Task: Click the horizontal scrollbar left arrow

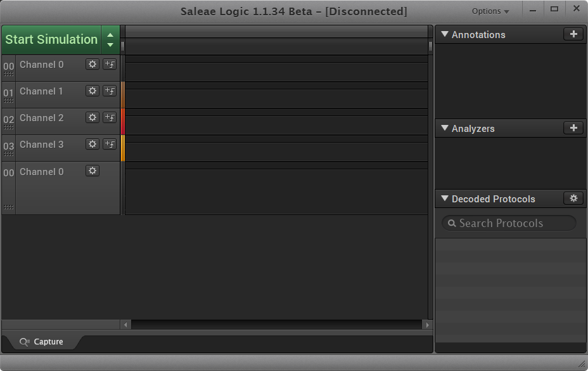Action: click(x=125, y=325)
